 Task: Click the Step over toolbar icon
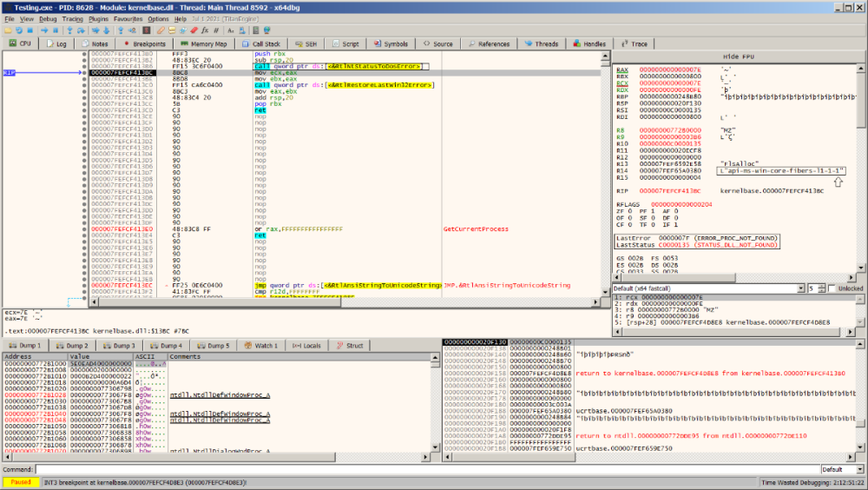click(81, 30)
